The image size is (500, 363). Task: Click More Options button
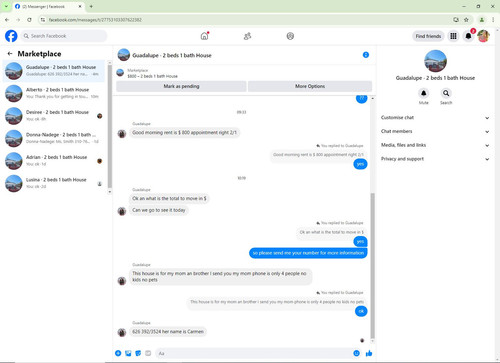pos(310,86)
